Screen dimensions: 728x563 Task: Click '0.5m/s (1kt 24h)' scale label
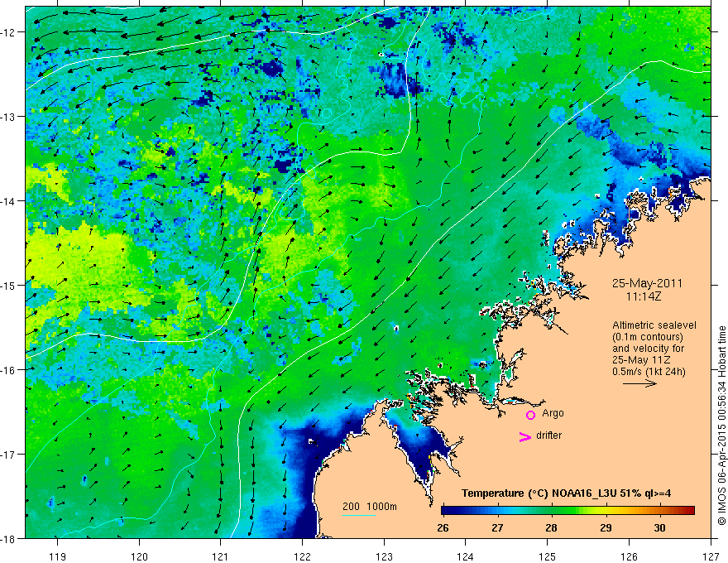coord(649,372)
